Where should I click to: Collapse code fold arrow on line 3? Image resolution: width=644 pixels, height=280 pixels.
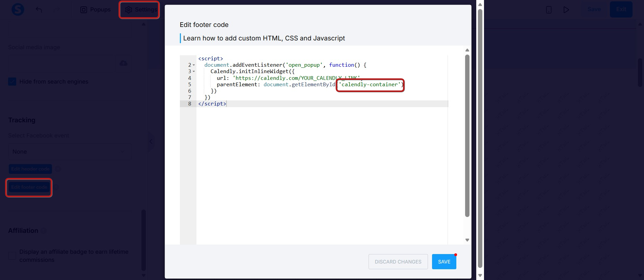pos(194,71)
